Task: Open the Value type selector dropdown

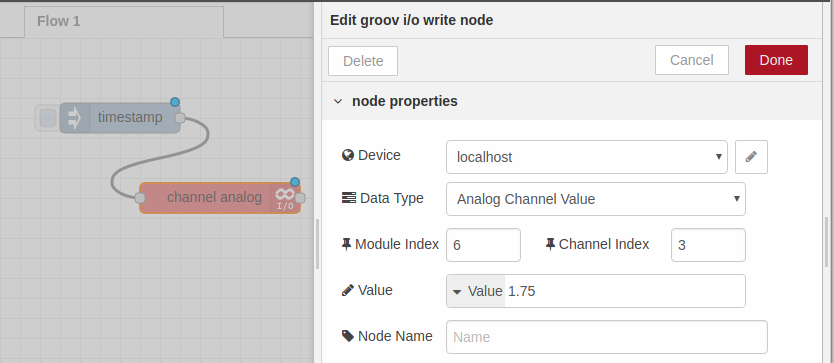Action: pyautogui.click(x=476, y=291)
